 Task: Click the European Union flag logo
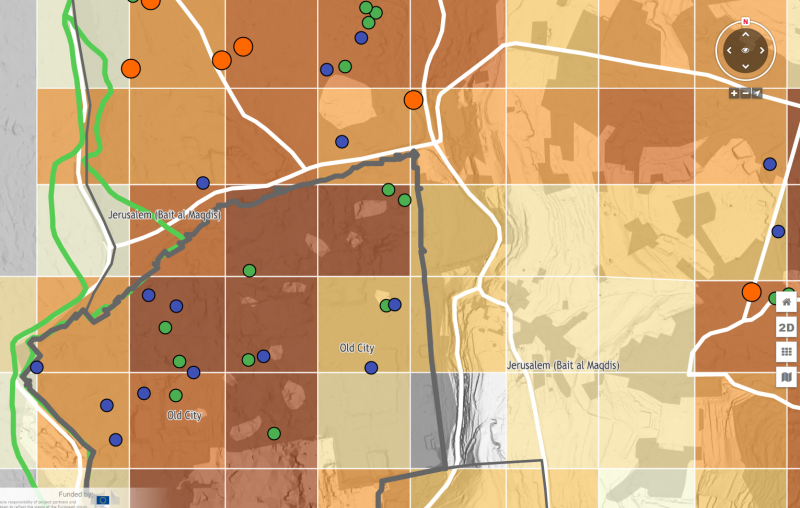coord(102,498)
